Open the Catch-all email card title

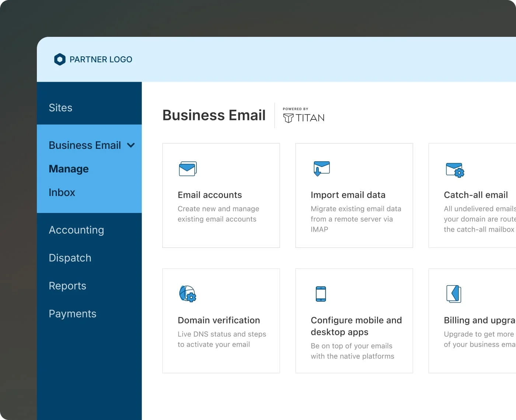pyautogui.click(x=476, y=195)
